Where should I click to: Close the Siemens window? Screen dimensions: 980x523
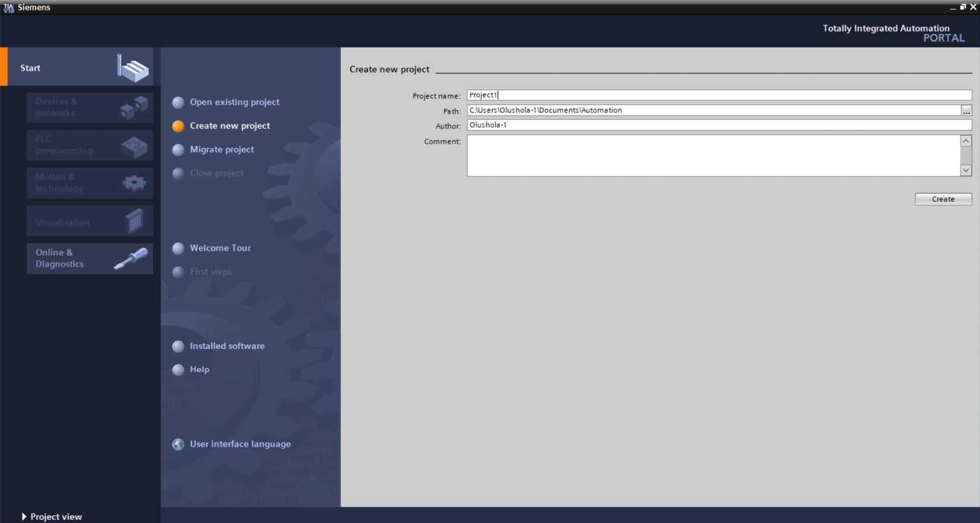point(973,8)
